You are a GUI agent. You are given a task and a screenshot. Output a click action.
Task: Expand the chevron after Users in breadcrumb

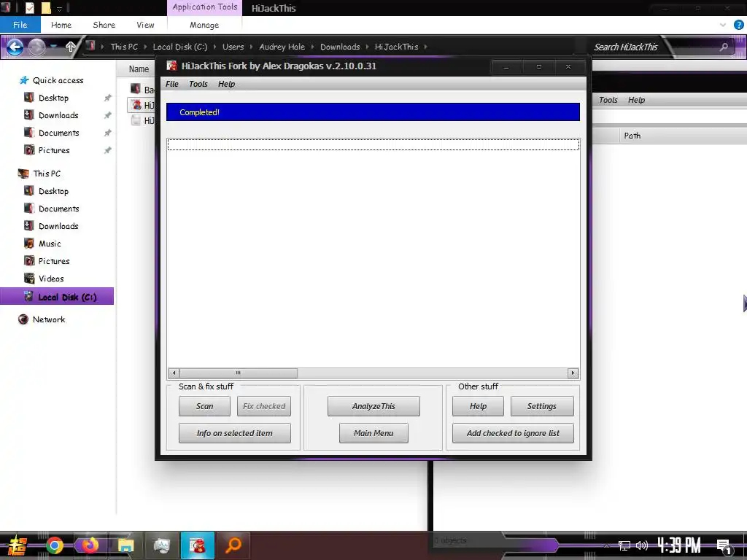(x=252, y=47)
